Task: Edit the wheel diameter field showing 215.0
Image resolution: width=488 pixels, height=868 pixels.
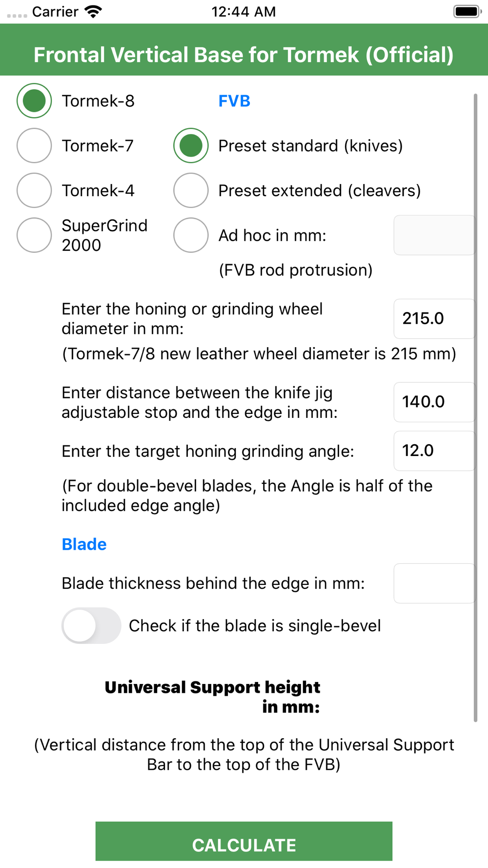Action: (x=434, y=319)
